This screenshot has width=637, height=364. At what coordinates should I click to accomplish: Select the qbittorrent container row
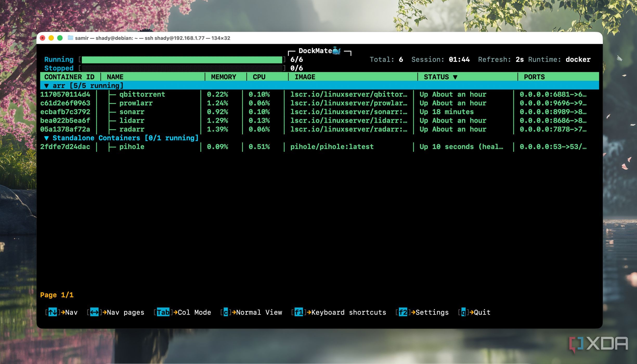tap(320, 94)
